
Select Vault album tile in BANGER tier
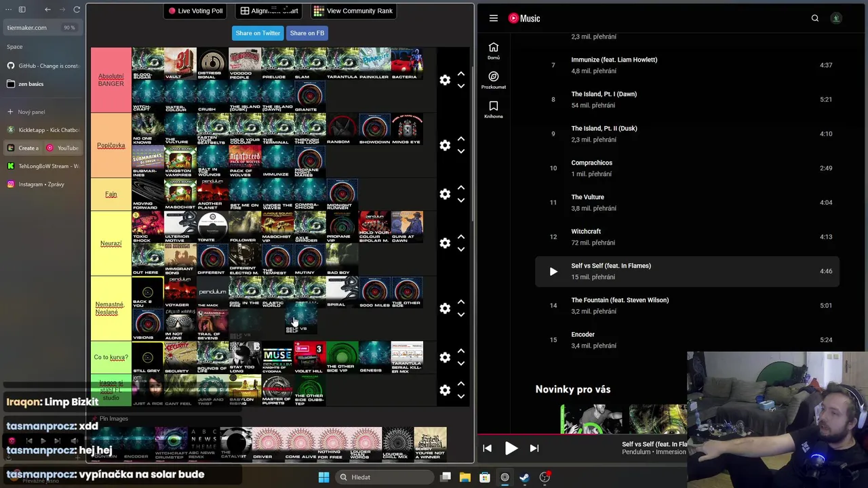point(180,64)
